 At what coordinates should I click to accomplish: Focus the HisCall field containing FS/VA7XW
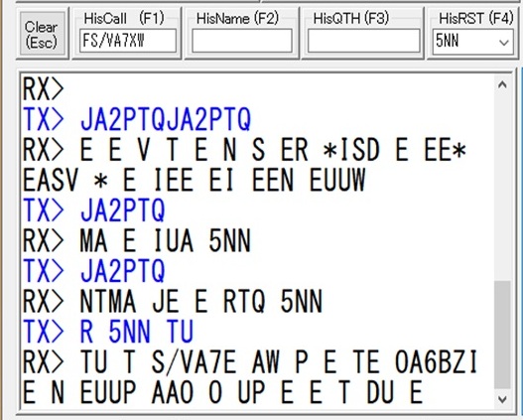point(128,41)
